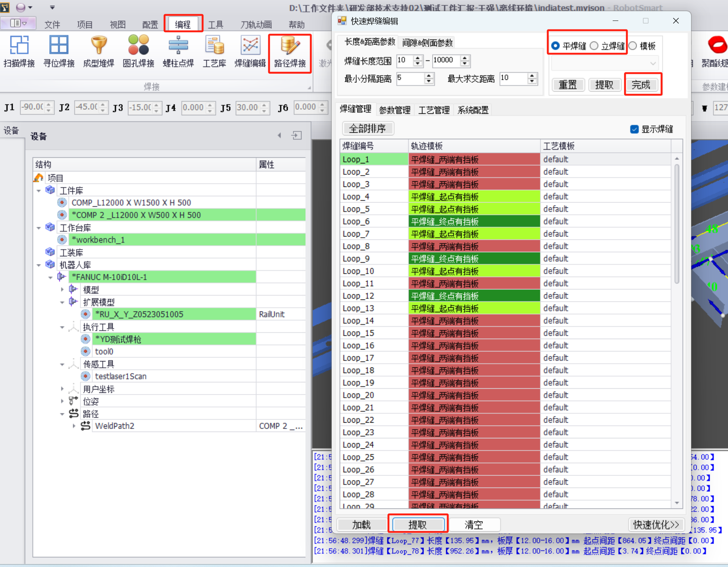Click the weld list vertical scrollbar
Viewport: 728px width, 567px height.
[x=677, y=224]
